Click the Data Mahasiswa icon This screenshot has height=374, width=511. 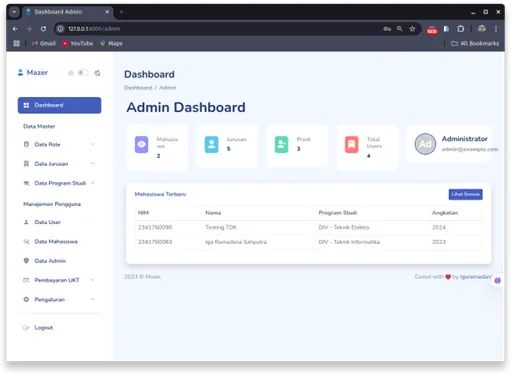click(26, 241)
